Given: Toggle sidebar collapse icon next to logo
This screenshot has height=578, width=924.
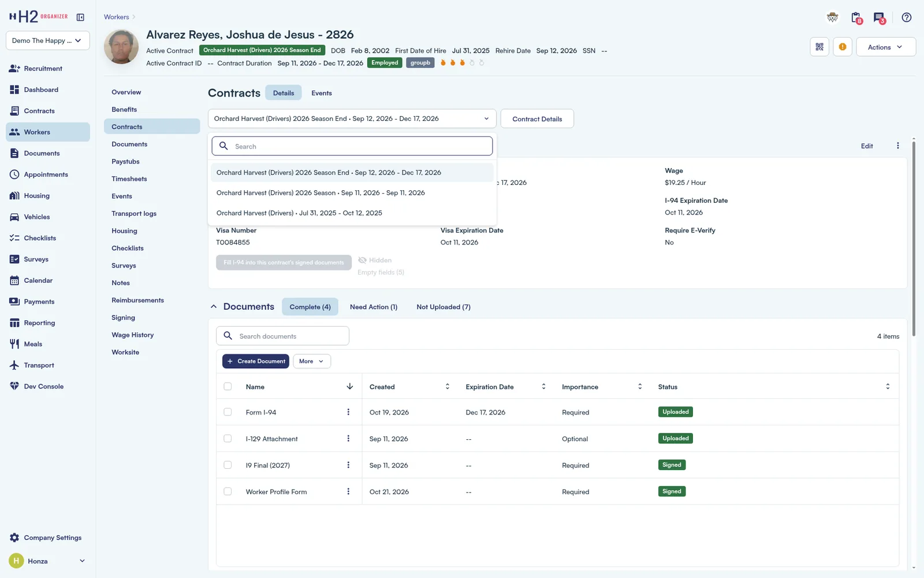Looking at the screenshot, I should [x=80, y=17].
